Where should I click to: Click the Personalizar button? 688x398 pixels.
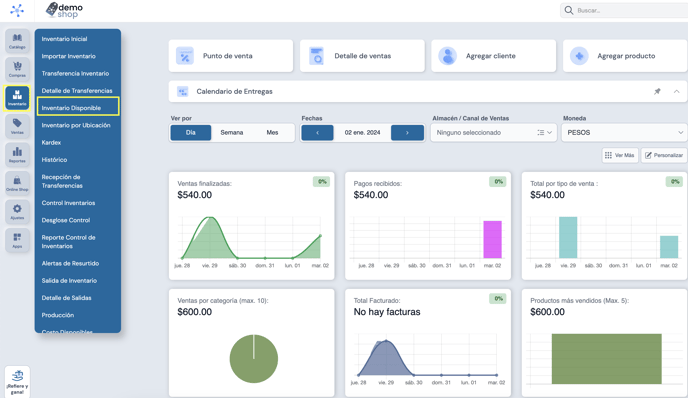click(664, 155)
